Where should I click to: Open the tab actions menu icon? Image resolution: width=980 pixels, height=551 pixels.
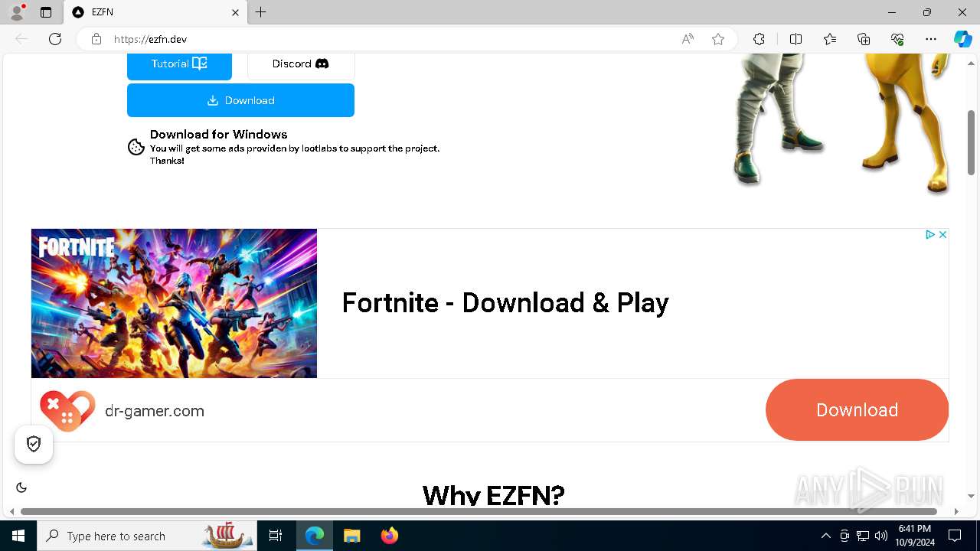46,12
